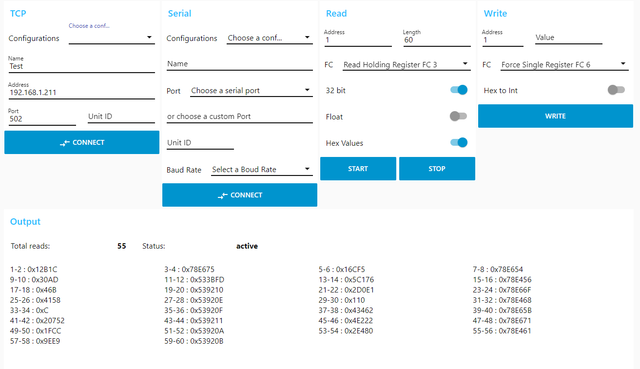Viewport: 640px width, 369px height.
Task: Focus the TCP Unit ID field
Action: (121, 116)
